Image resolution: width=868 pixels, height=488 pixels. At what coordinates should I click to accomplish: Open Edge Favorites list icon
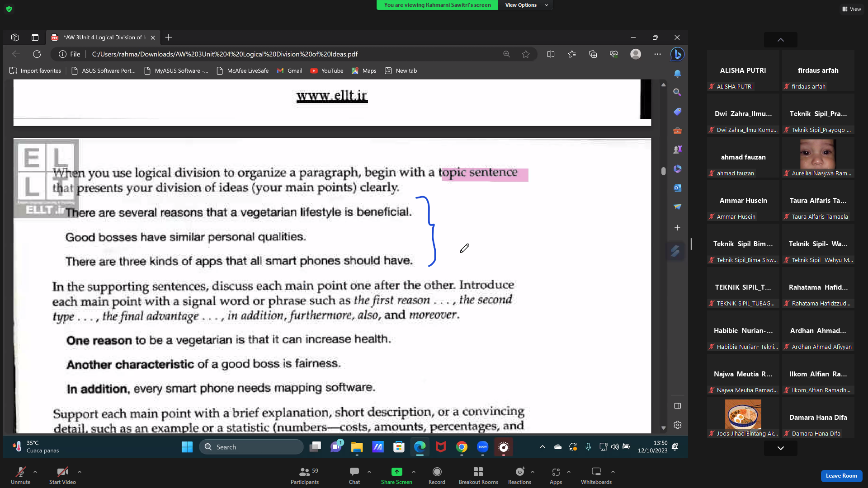point(572,54)
